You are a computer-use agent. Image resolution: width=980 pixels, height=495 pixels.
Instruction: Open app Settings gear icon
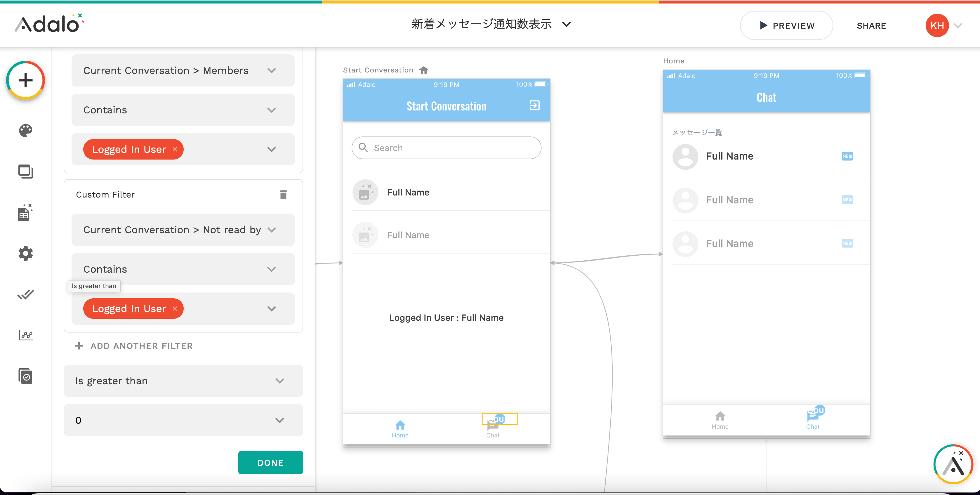tap(25, 253)
